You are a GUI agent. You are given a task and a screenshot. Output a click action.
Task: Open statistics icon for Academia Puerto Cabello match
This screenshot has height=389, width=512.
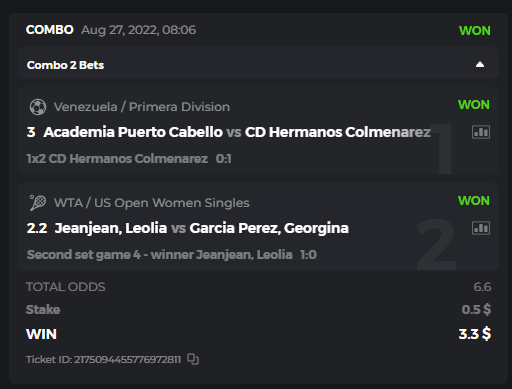481,132
